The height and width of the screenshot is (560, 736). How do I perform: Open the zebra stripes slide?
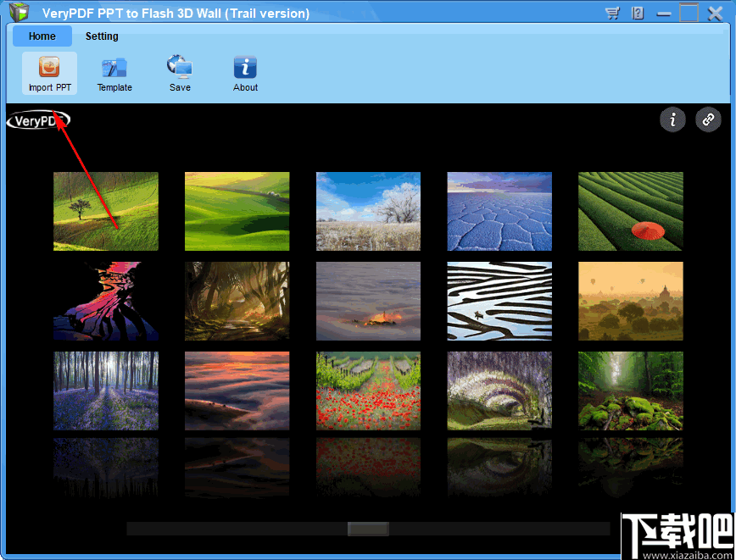[x=499, y=301]
